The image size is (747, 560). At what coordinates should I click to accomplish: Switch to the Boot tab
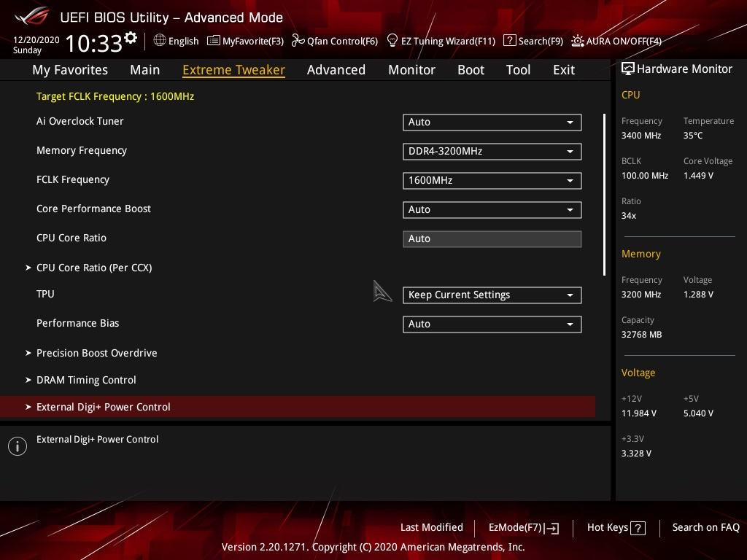pyautogui.click(x=471, y=70)
